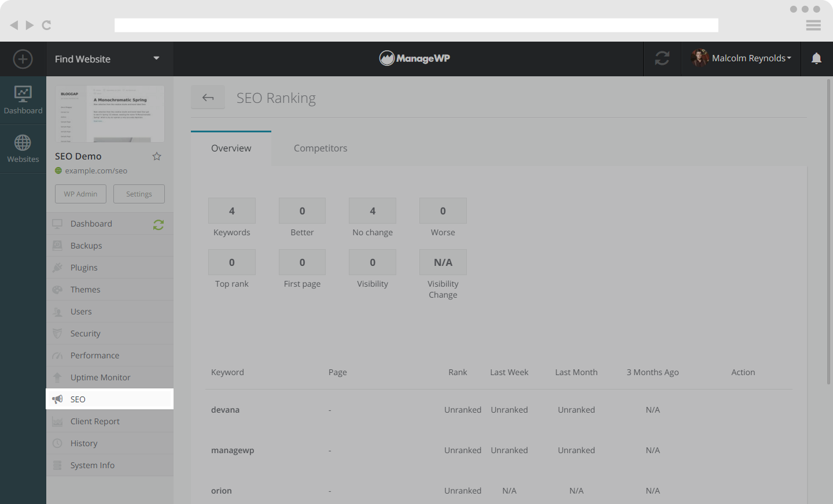The width and height of the screenshot is (833, 504).
Task: Click the sync refresh icon in top bar
Action: (662, 58)
